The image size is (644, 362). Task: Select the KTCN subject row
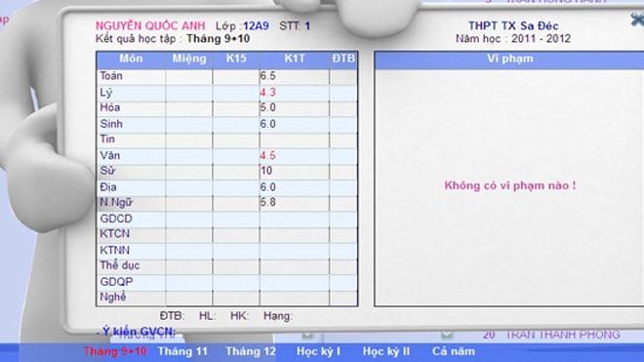tap(227, 234)
